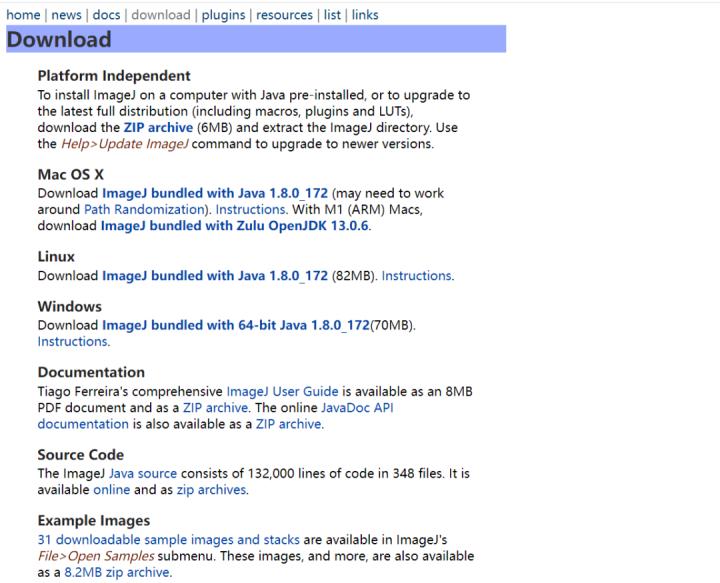Click the Example Images heading
This screenshot has height=583, width=720.
(94, 521)
